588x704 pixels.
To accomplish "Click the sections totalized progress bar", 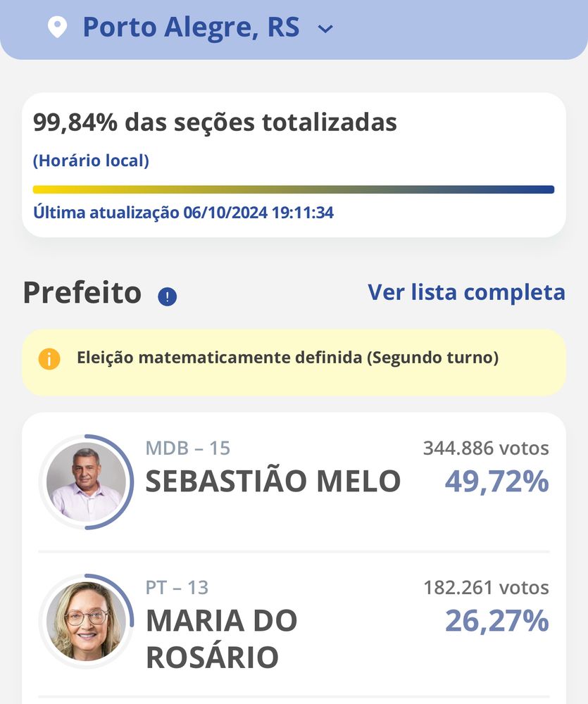I will click(x=294, y=189).
